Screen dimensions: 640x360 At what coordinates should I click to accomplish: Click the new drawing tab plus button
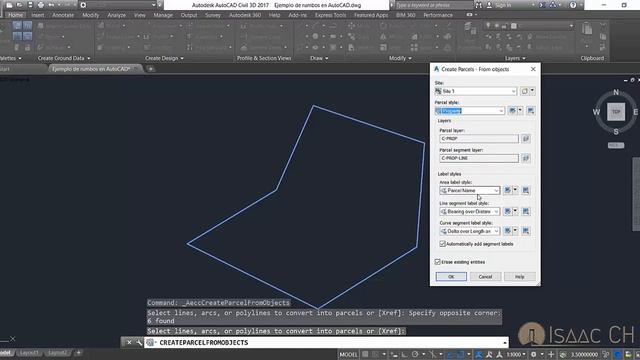coord(151,69)
